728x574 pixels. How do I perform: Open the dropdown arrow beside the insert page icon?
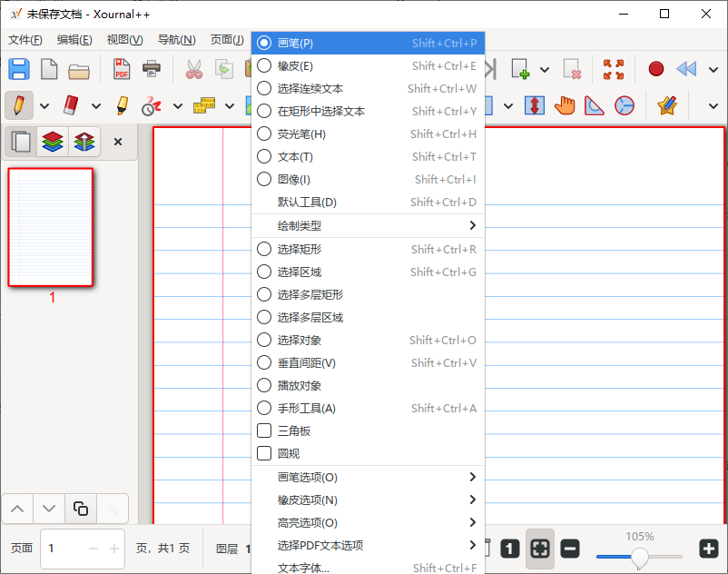click(x=545, y=70)
